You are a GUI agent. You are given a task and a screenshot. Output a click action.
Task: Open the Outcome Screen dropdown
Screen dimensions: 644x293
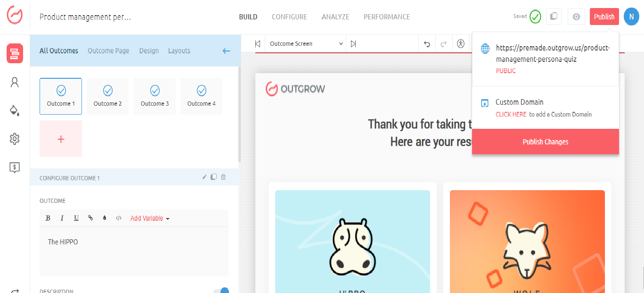(306, 43)
